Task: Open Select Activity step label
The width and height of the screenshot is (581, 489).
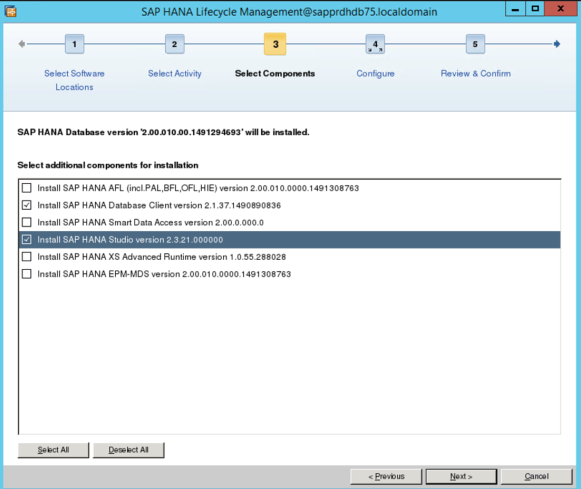Action: pyautogui.click(x=175, y=73)
